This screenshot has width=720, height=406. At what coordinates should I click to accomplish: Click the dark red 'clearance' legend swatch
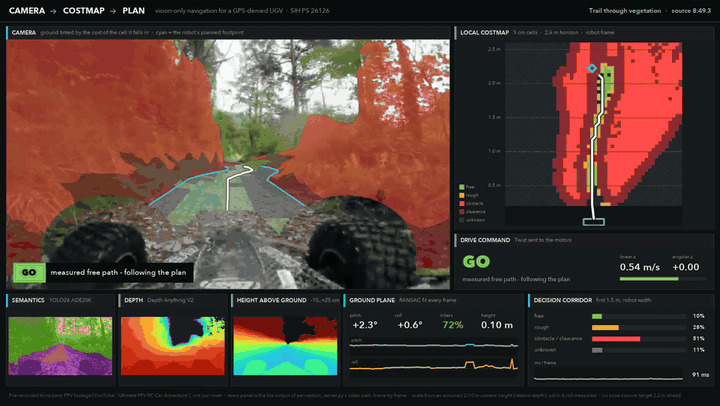[x=461, y=212]
